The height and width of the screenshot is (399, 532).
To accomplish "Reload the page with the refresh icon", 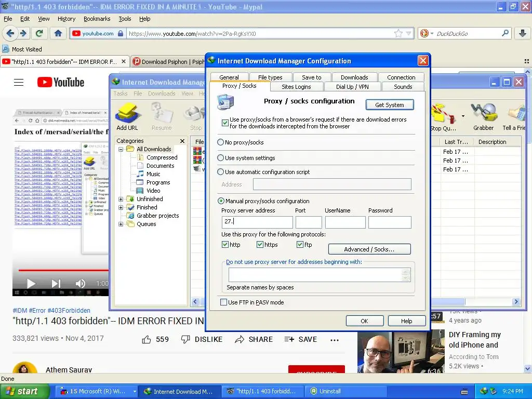I will [39, 33].
